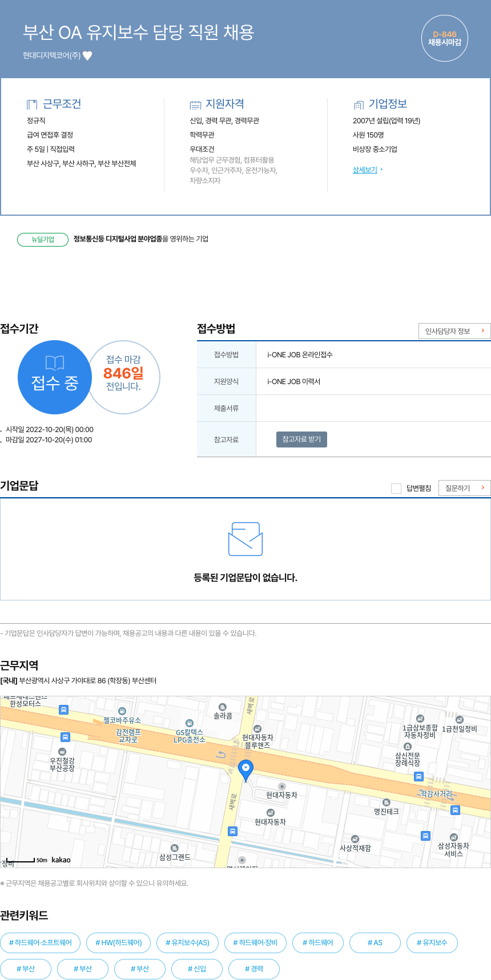Click the 접수 중 status circle
This screenshot has width=491, height=980.
pyautogui.click(x=55, y=377)
